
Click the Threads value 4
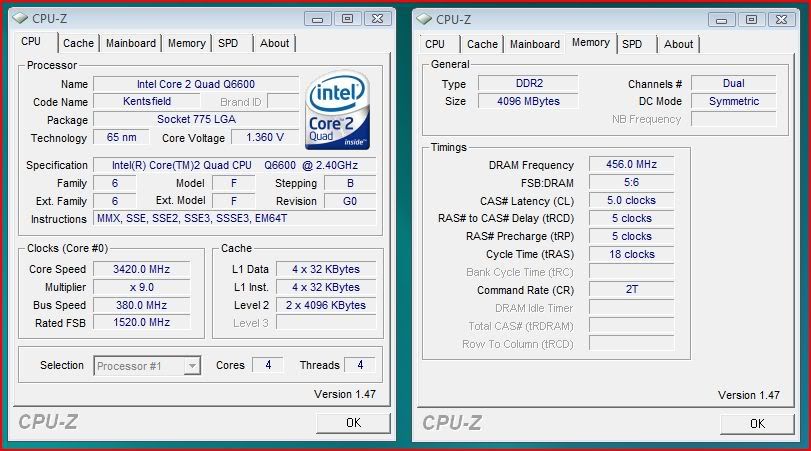click(360, 365)
